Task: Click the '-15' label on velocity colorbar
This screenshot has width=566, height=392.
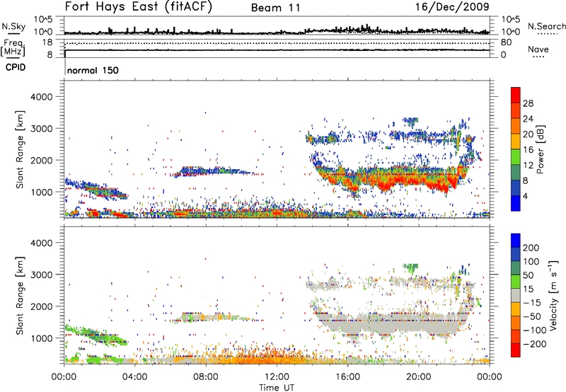Action: click(532, 303)
